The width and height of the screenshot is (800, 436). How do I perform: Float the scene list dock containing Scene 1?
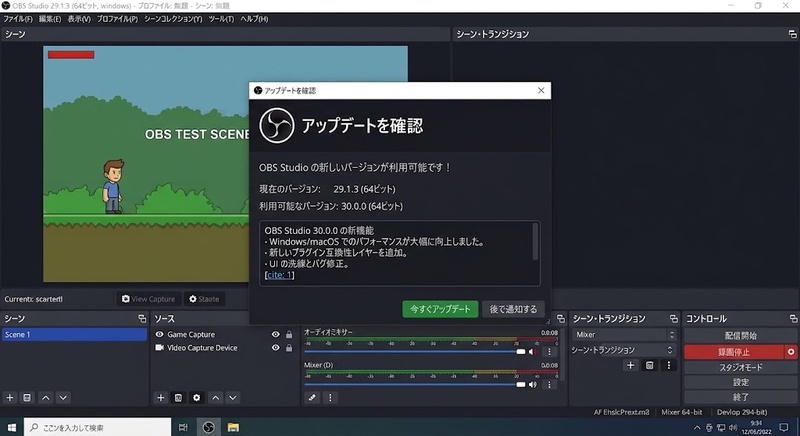point(142,319)
